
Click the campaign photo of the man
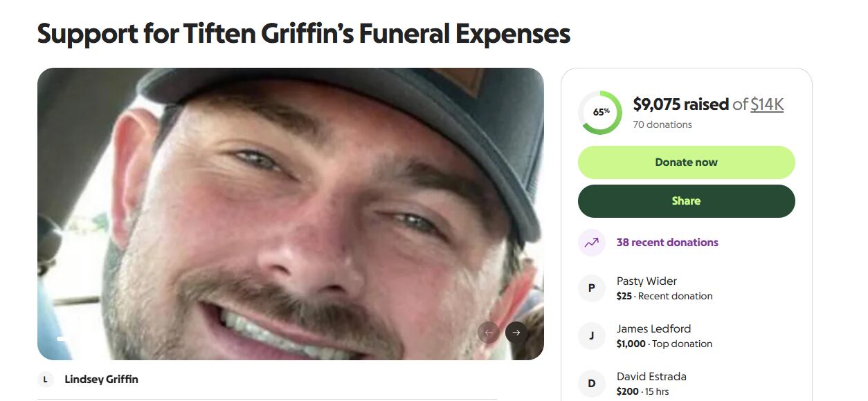pyautogui.click(x=291, y=214)
